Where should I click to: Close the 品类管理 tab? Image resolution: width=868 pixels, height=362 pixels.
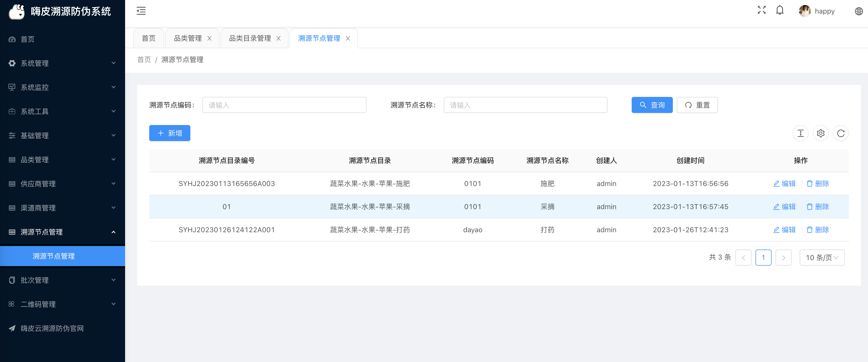tap(209, 38)
